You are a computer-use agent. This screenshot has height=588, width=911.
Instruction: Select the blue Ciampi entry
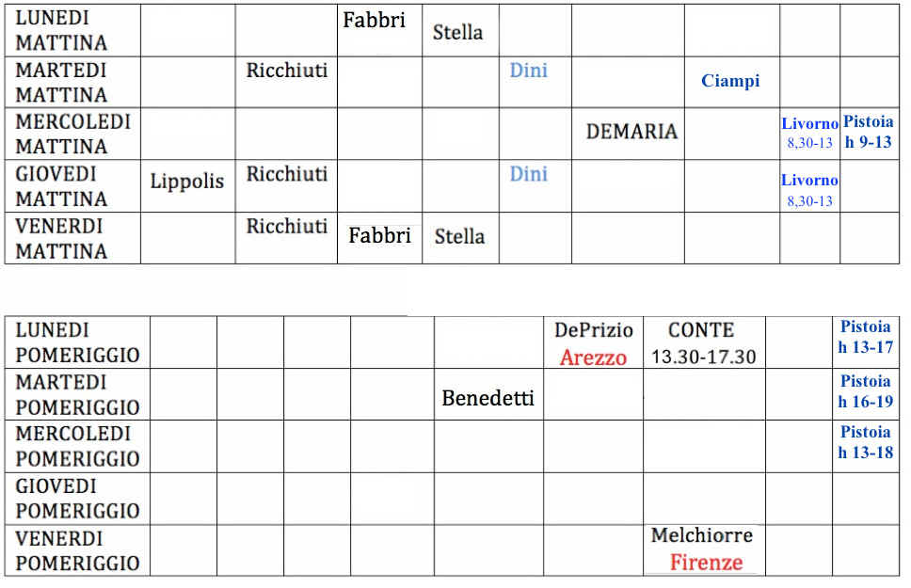(730, 81)
